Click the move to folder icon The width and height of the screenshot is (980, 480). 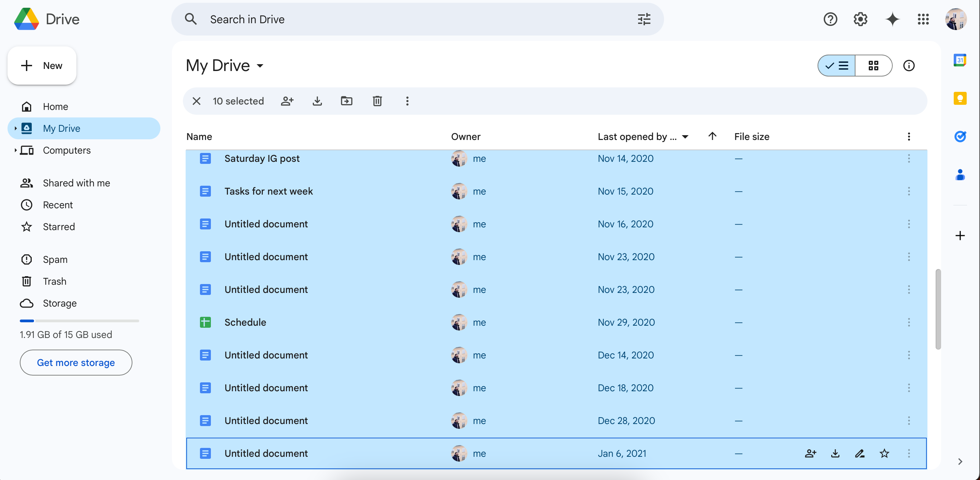click(347, 101)
